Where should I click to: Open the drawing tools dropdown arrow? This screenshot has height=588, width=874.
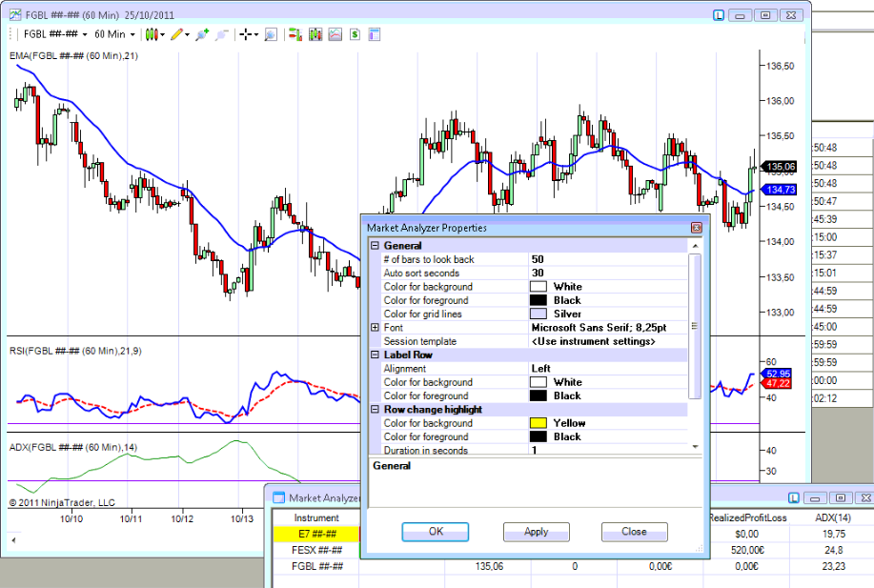[187, 35]
